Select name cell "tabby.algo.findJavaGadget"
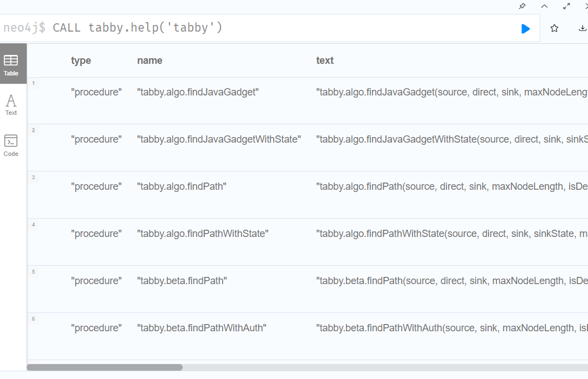Image resolution: width=588 pixels, height=379 pixels. pos(198,92)
